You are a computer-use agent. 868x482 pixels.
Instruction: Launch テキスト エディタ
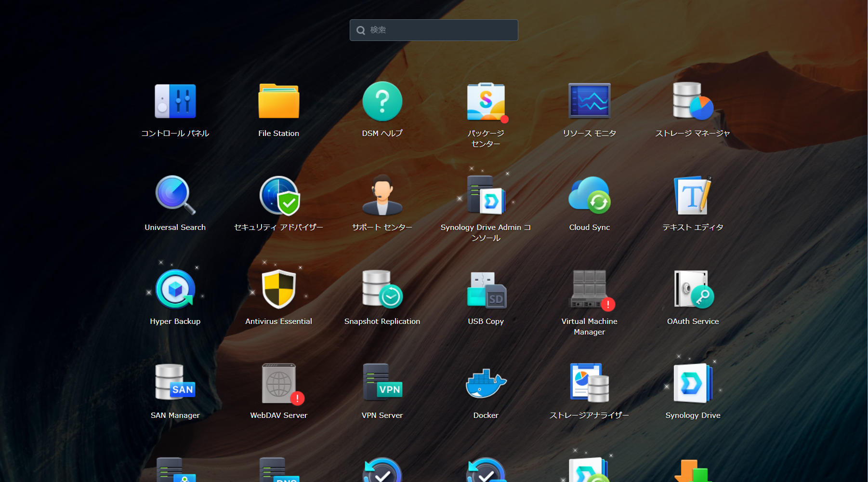(693, 195)
